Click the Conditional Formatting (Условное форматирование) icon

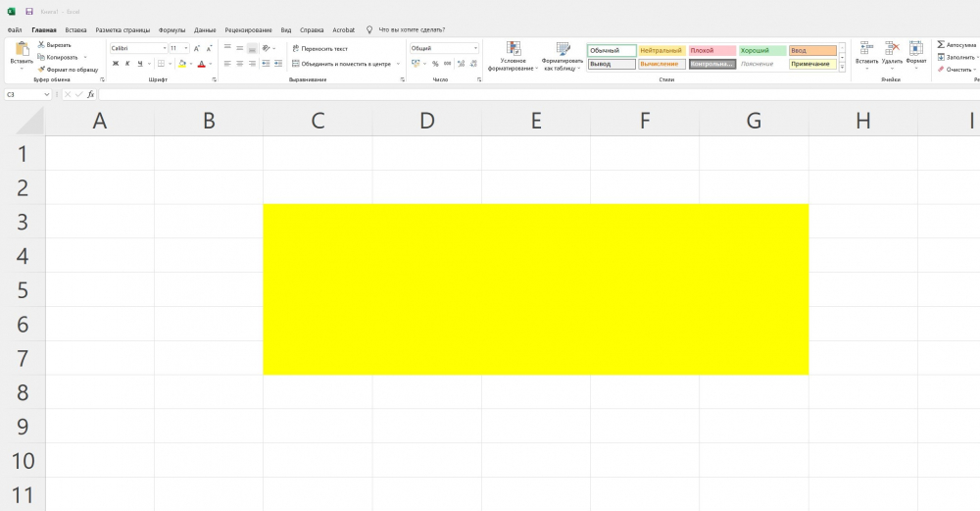coord(514,48)
